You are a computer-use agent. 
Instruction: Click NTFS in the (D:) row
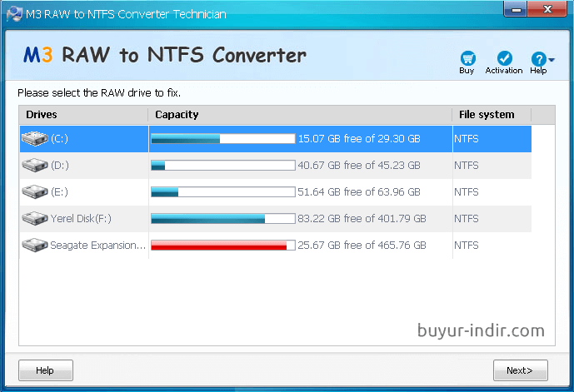point(467,166)
